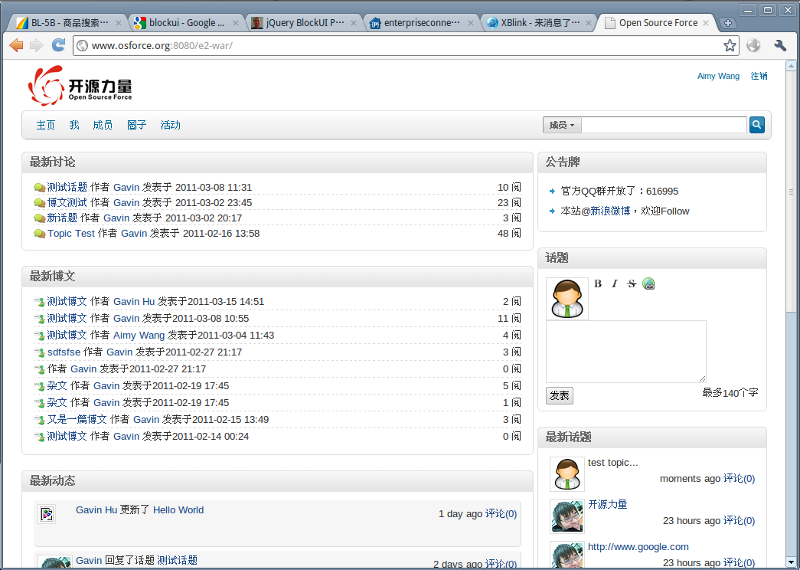Open 评论(0) link beside moments ago
This screenshot has height=570, width=800.
click(x=739, y=479)
